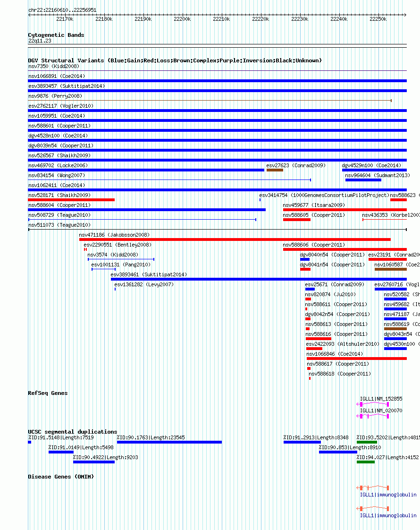The width and height of the screenshot is (420, 530).
Task: Select the esv27623 (Conrad2009) label
Action: [296, 165]
